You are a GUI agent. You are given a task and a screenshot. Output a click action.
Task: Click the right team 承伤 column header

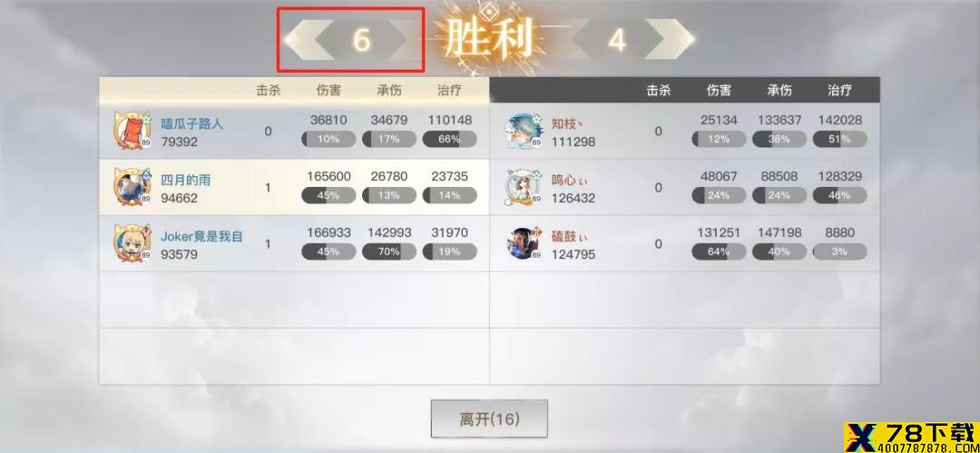779,90
